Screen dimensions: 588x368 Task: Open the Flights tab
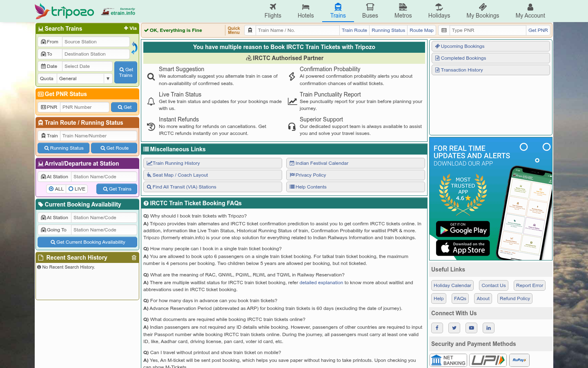coord(273,11)
